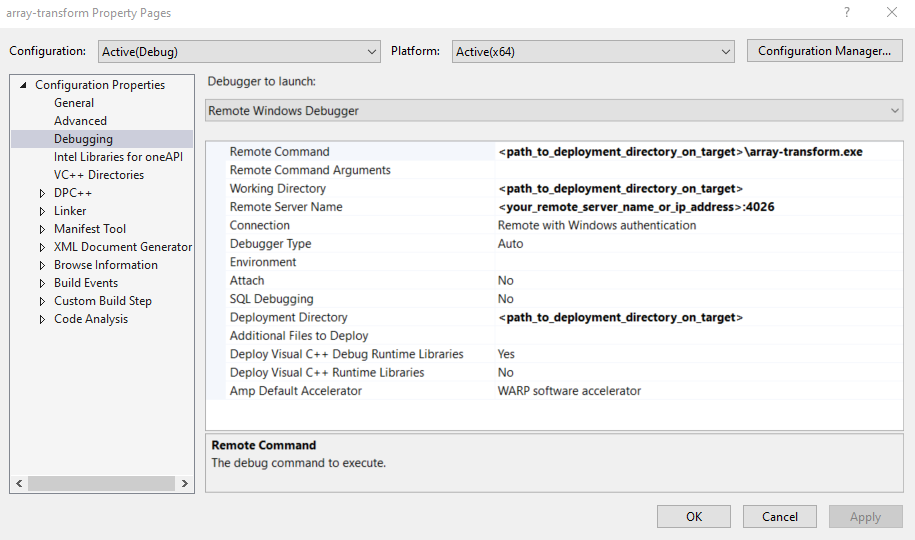Expand the Code Analysis node
This screenshot has width=915, height=540.
[x=43, y=319]
